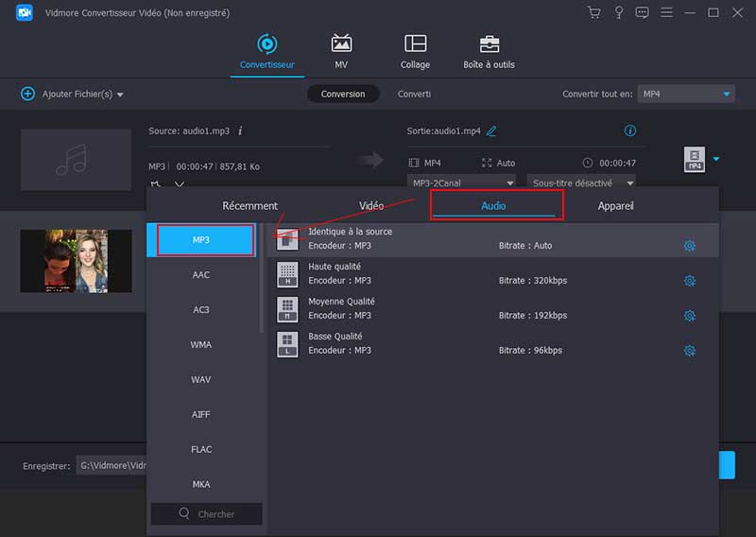Open the Appareil tab
Viewport: 756px width, 537px height.
click(615, 206)
